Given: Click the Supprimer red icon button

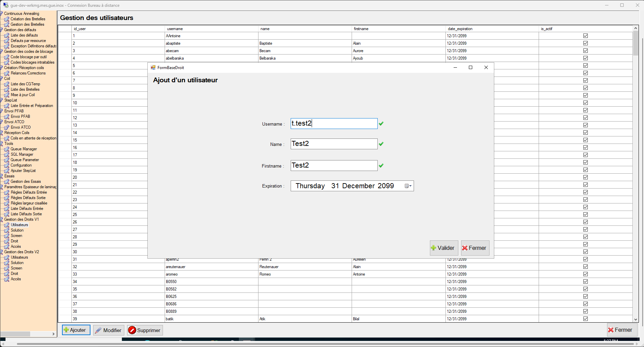Looking at the screenshot, I should (145, 330).
